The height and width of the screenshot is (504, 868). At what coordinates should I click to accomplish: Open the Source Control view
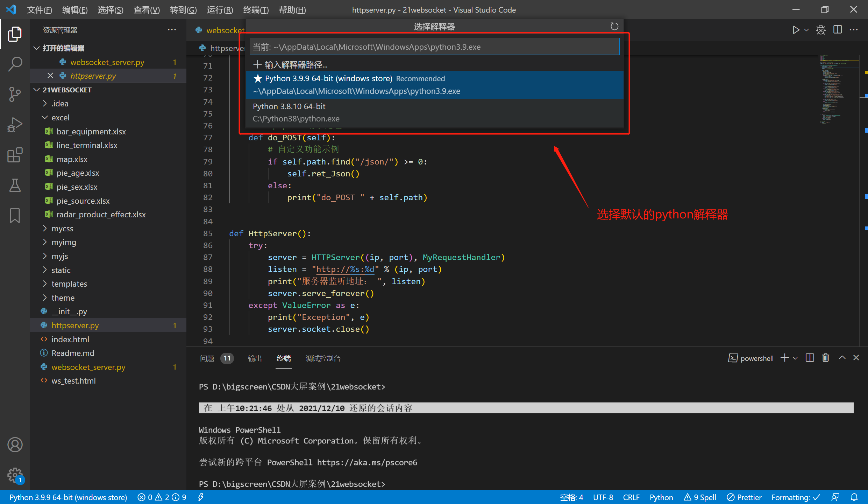pos(15,94)
